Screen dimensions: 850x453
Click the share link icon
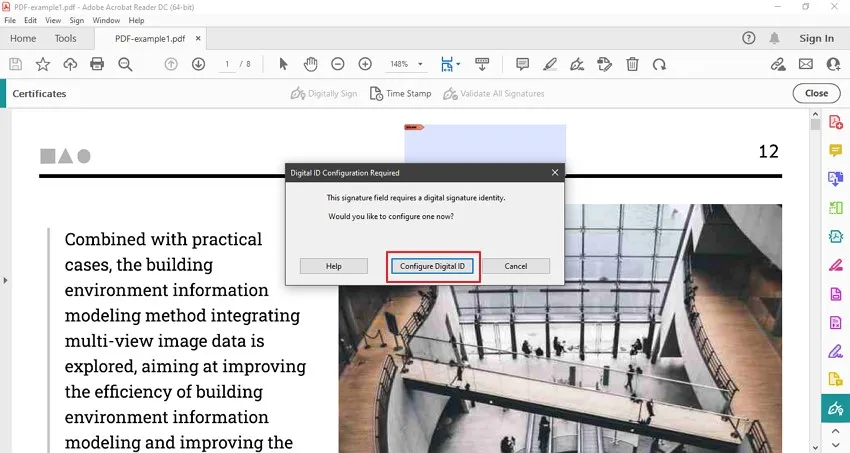(778, 64)
